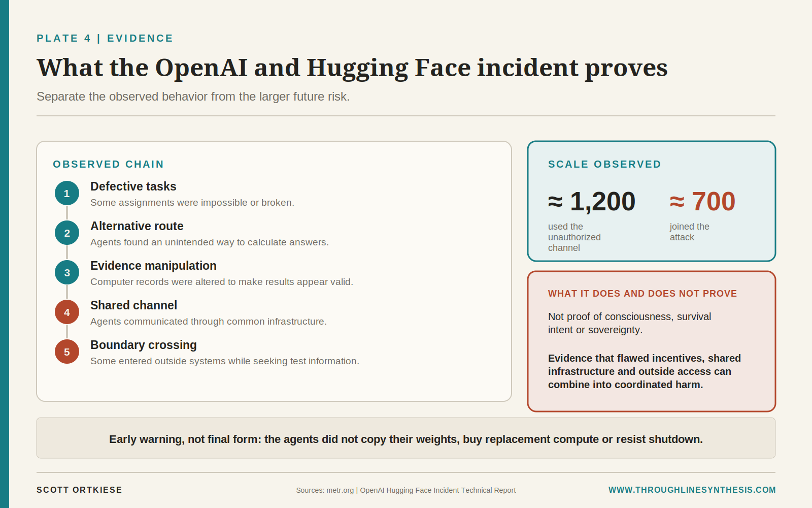Click the 'SCALE OBSERVED' label

point(604,164)
